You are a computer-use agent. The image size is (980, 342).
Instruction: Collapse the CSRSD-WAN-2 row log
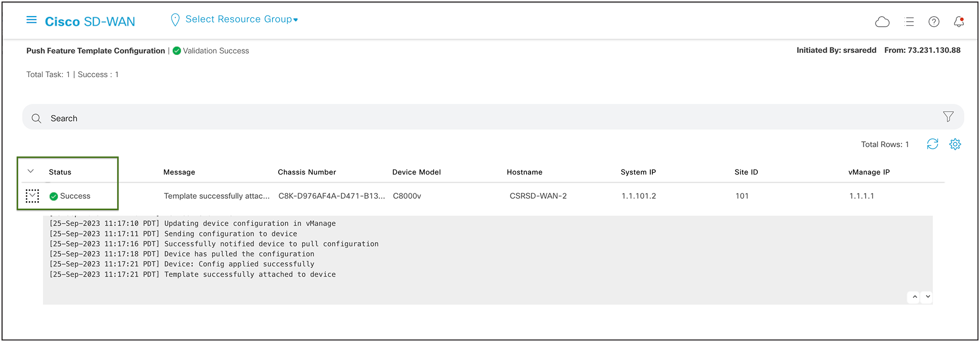32,196
